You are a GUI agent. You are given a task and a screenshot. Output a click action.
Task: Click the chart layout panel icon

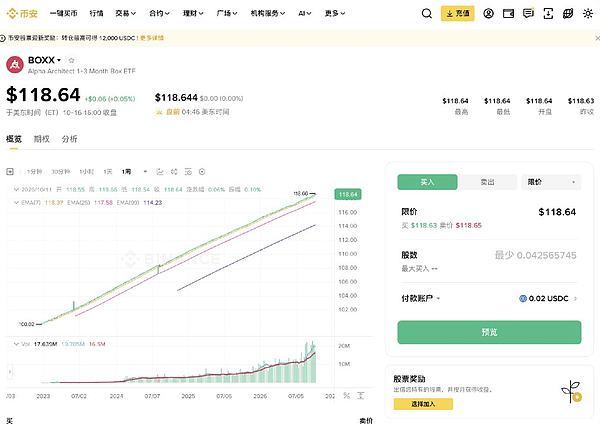[x=10, y=172]
